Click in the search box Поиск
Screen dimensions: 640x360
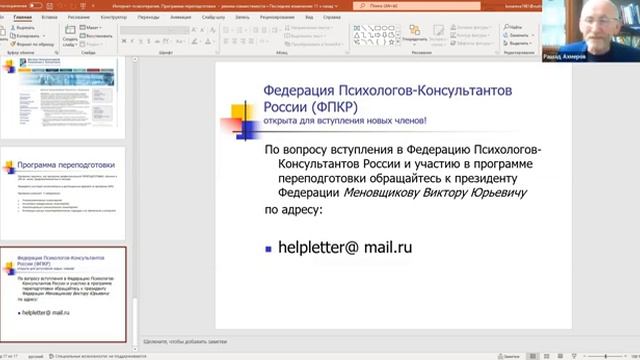[417, 6]
